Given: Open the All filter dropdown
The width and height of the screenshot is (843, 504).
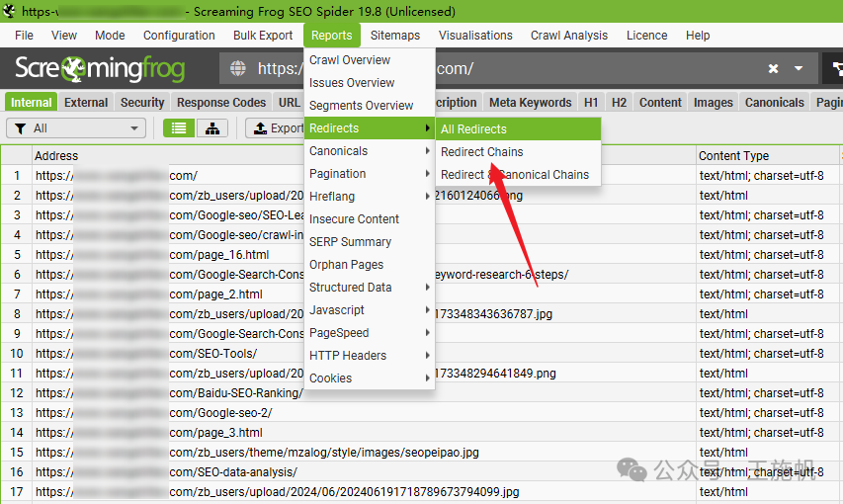Looking at the screenshot, I should coord(76,128).
